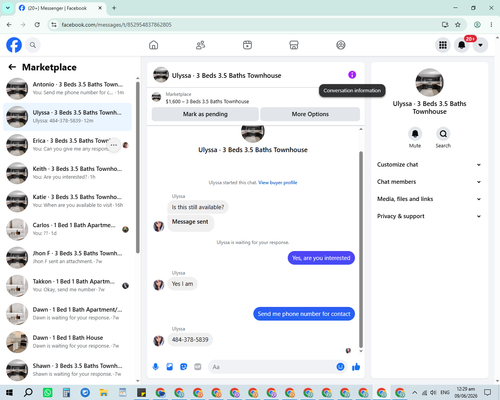Open Jhon F 3 Beds conversation
Screen dimensions: 500x400
tap(67, 257)
